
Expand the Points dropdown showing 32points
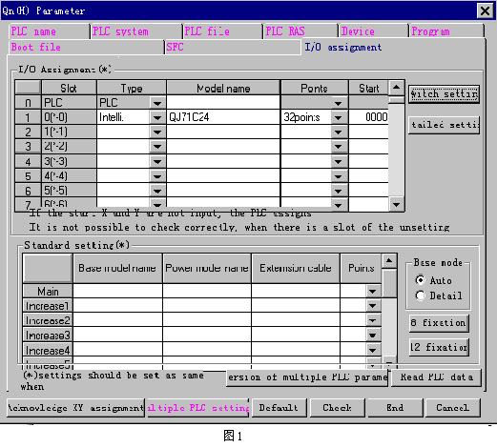tap(338, 117)
